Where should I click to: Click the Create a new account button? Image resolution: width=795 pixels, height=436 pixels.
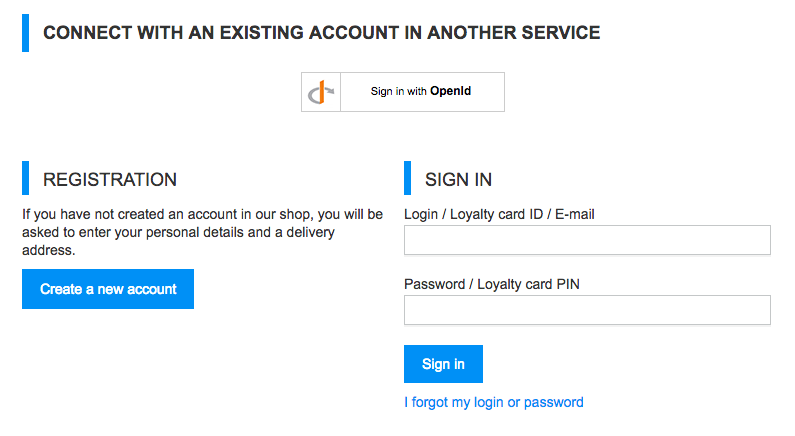pyautogui.click(x=108, y=289)
